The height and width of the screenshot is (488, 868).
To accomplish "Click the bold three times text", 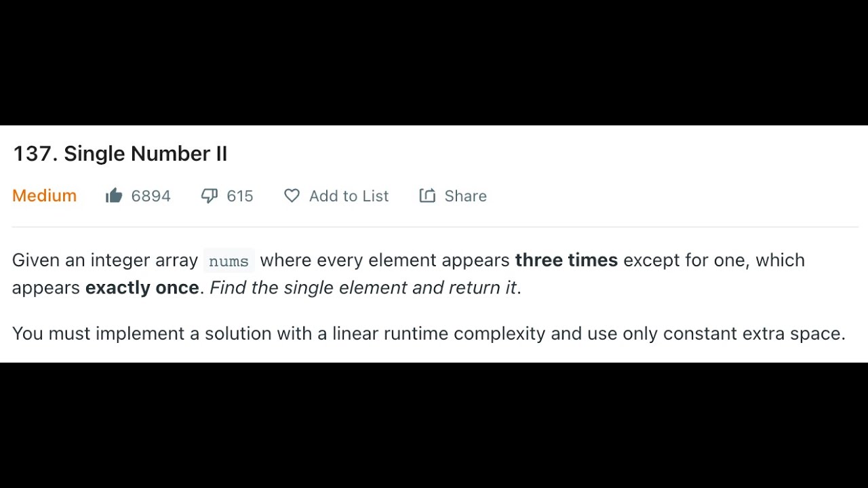I will pos(566,260).
